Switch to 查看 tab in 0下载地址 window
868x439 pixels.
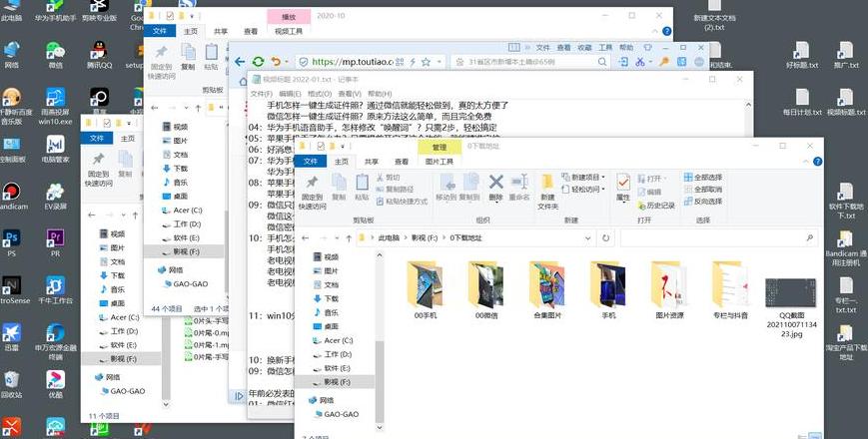click(x=402, y=162)
